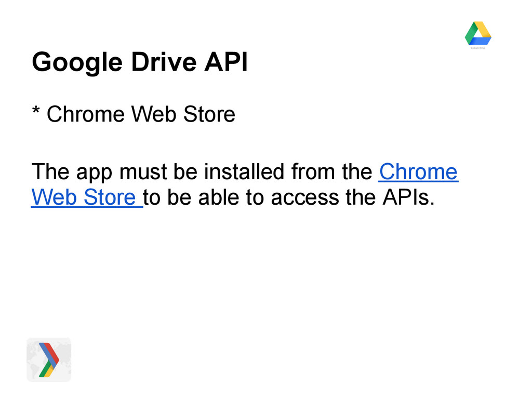Select the Google Drive API slide title
The image size is (532, 399).
tap(140, 63)
